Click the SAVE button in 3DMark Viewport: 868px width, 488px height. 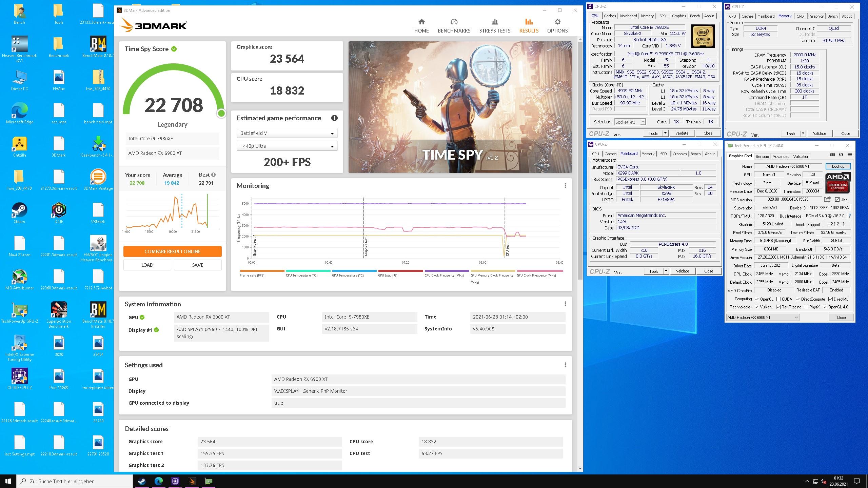pyautogui.click(x=198, y=265)
